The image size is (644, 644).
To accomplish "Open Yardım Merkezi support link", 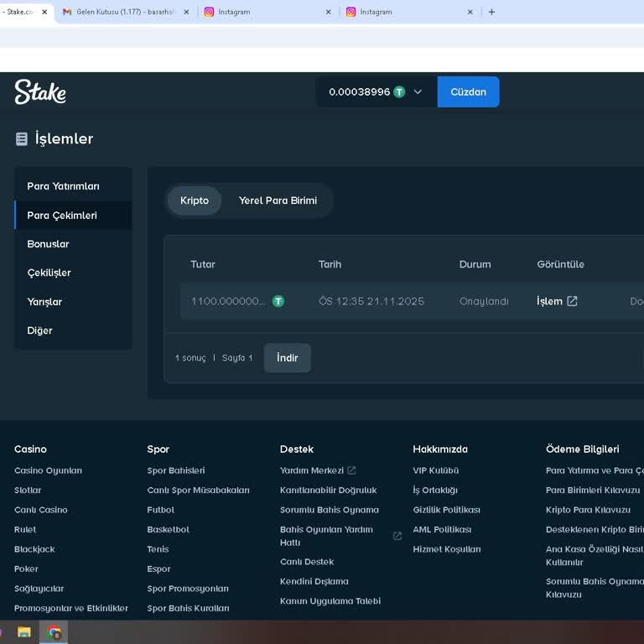I will click(312, 470).
